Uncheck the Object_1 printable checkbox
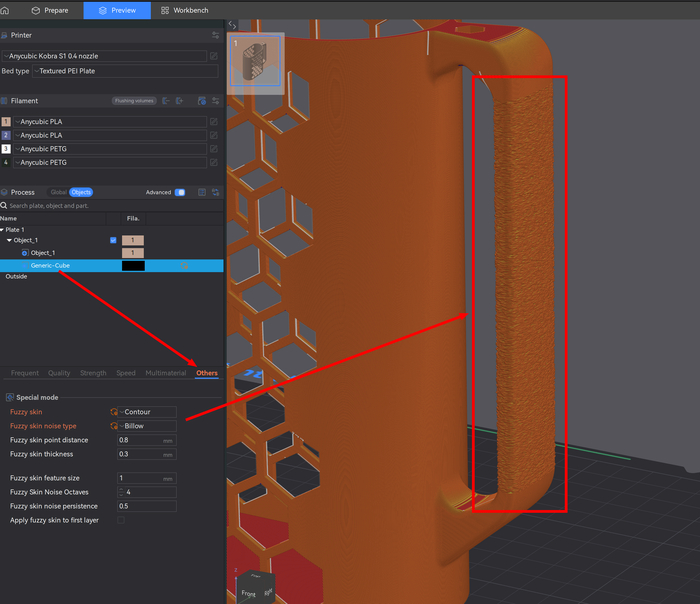 point(113,240)
